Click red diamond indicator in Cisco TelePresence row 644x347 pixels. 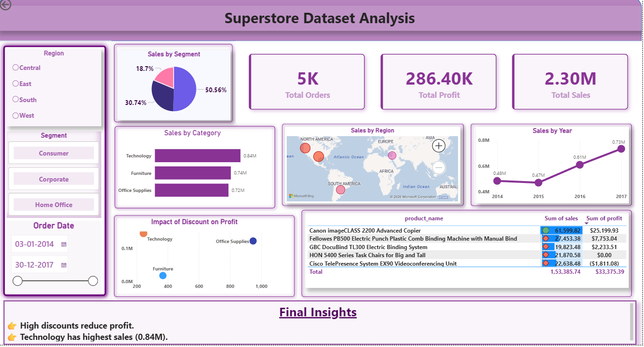coord(546,263)
